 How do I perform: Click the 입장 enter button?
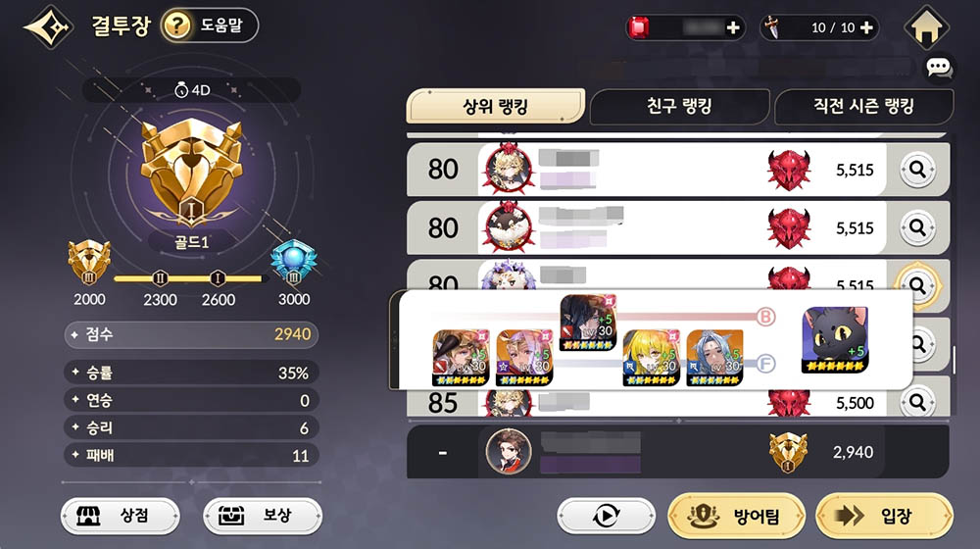coord(884,517)
